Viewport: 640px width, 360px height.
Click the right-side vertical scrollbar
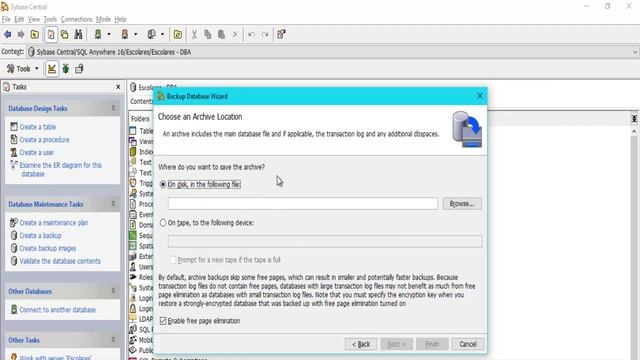point(634,245)
